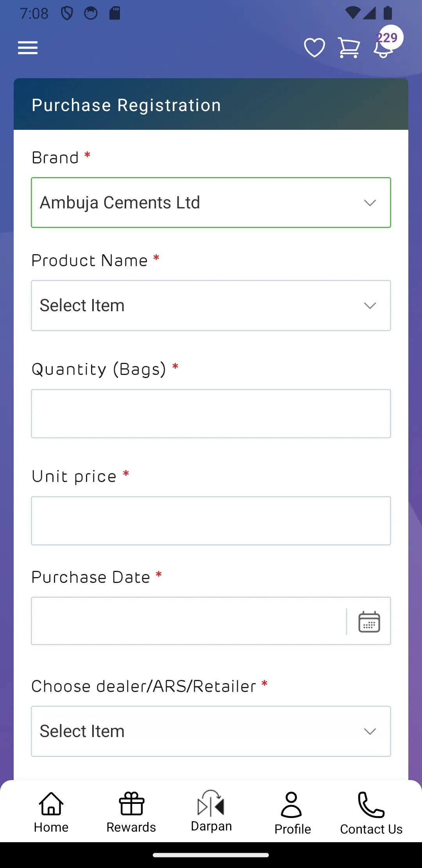Screen dimensions: 422x868
Task: Open the shopping cart
Action: (349, 48)
